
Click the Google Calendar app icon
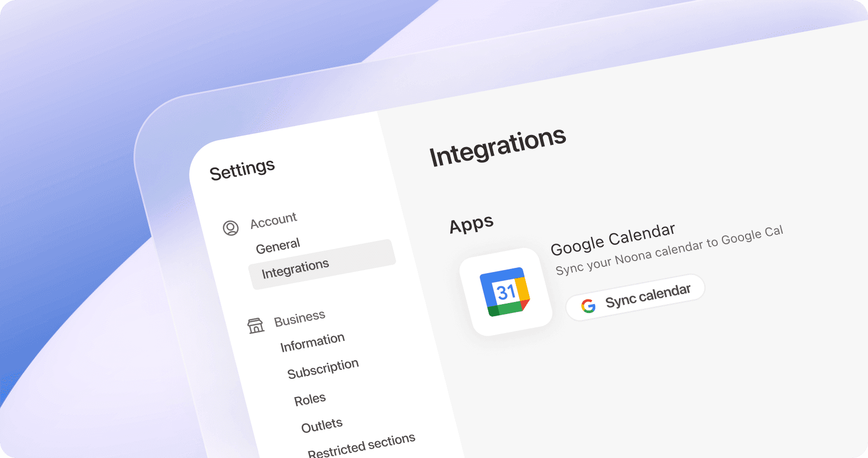coord(505,292)
